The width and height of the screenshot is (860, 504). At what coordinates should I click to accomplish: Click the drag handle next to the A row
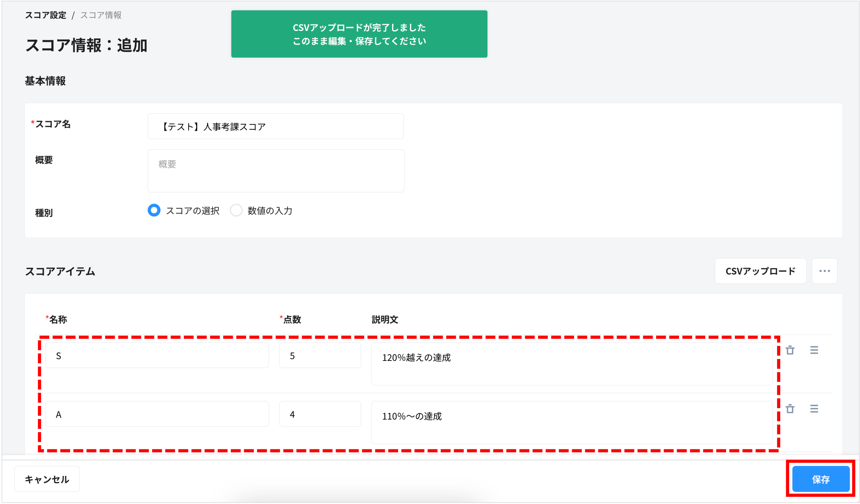814,409
